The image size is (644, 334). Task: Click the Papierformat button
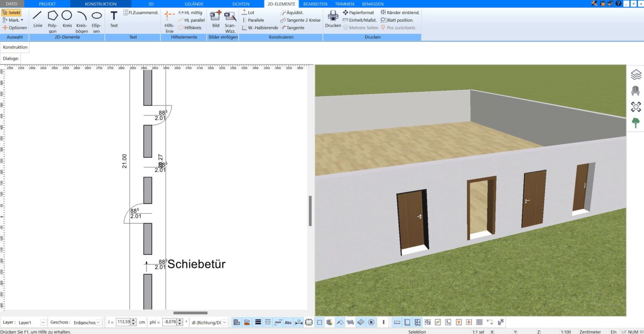click(358, 13)
